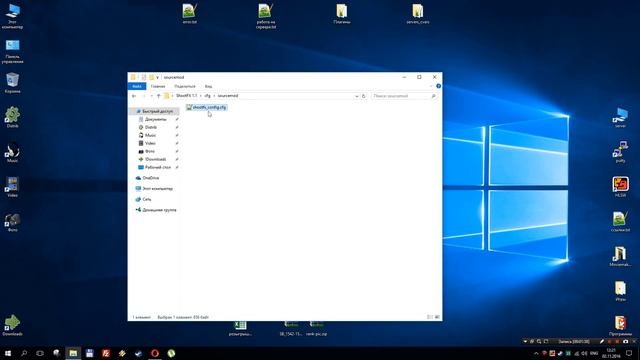Select Панель управления desktop icon
This screenshot has width=640, height=360.
(x=12, y=51)
